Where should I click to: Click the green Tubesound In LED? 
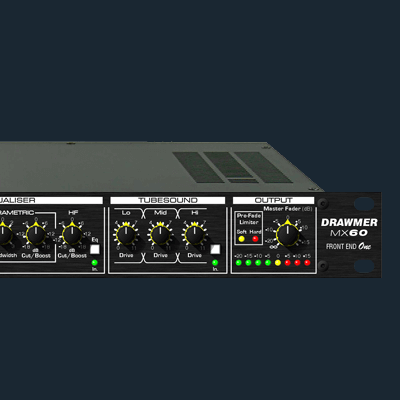(215, 263)
